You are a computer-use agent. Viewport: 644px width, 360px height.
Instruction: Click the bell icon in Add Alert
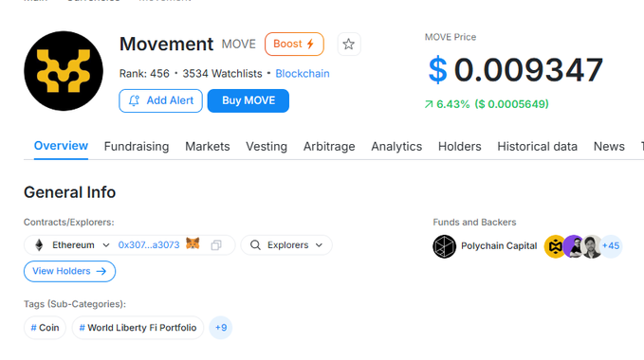point(134,100)
